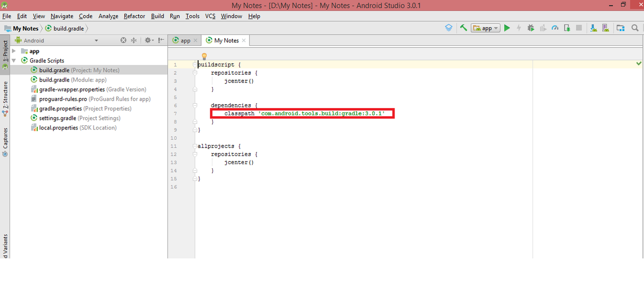The image size is (644, 299).
Task: Click the yellow lightbulb intention icon
Action: [204, 56]
